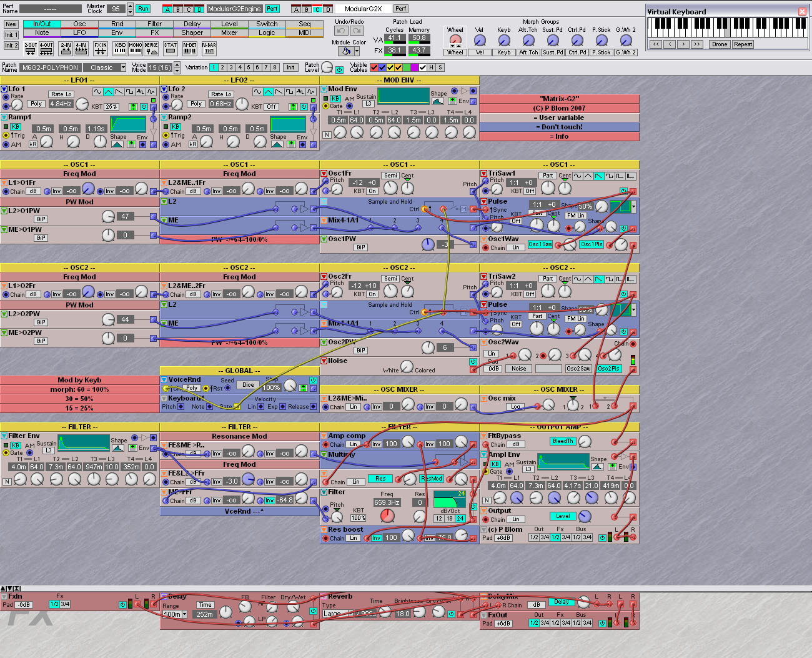Toggle the Patch Level power button
812x658 pixels.
[x=340, y=69]
